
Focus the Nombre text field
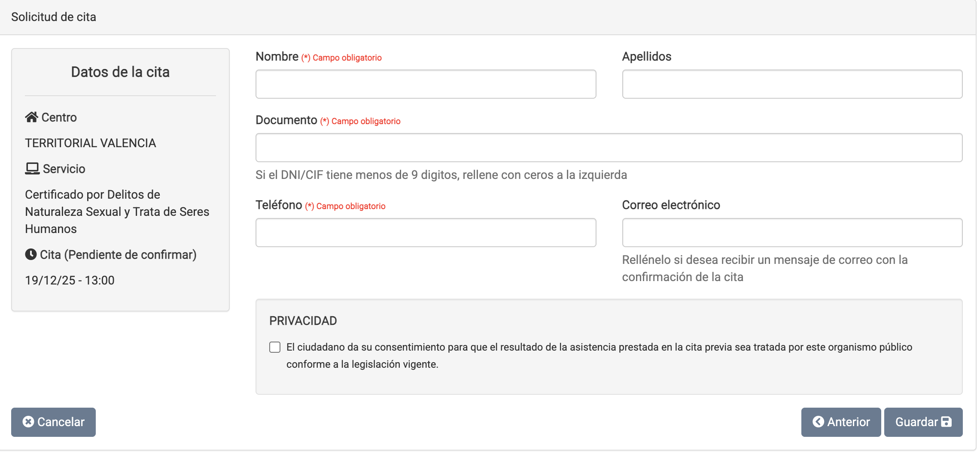tap(426, 84)
